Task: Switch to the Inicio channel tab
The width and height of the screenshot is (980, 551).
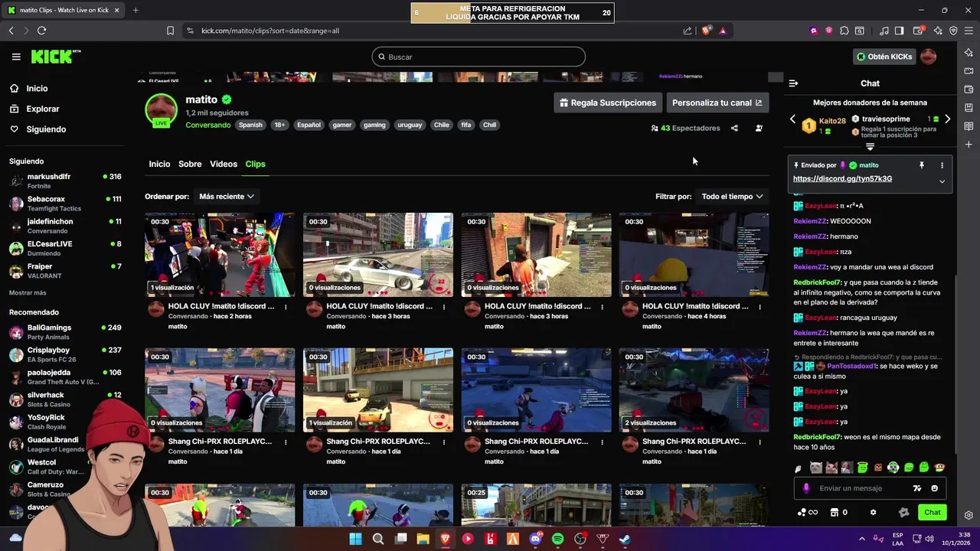Action: tap(159, 164)
